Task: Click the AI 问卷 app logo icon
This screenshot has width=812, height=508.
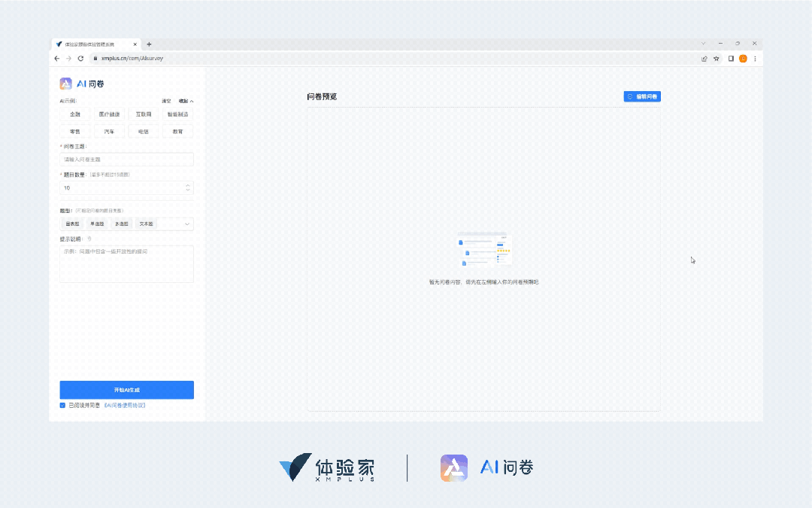Action: click(x=66, y=83)
